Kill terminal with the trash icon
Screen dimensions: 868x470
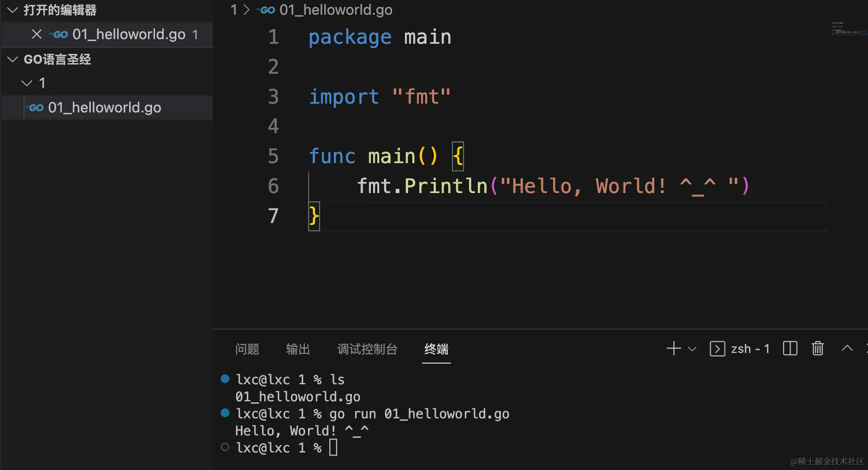coord(818,348)
